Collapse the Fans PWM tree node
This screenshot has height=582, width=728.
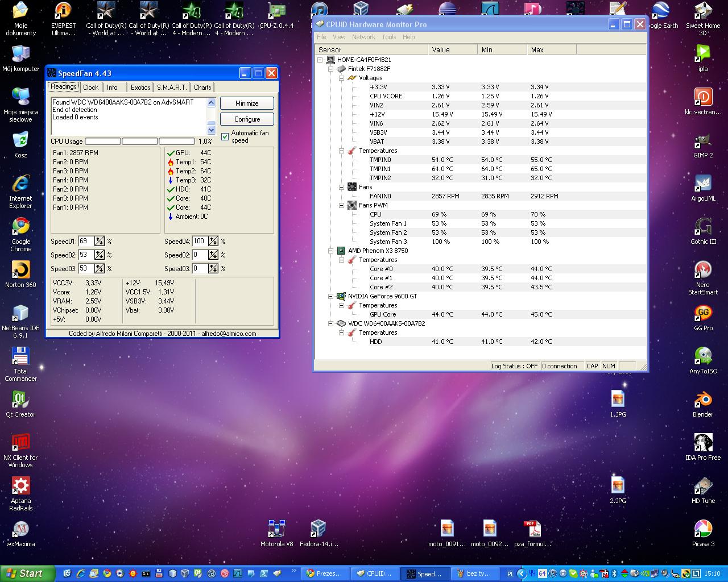tap(341, 205)
